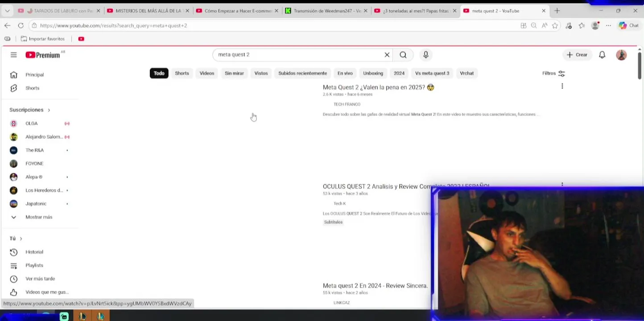Open the tab search dropdown arrow
The width and height of the screenshot is (644, 321).
click(7, 11)
